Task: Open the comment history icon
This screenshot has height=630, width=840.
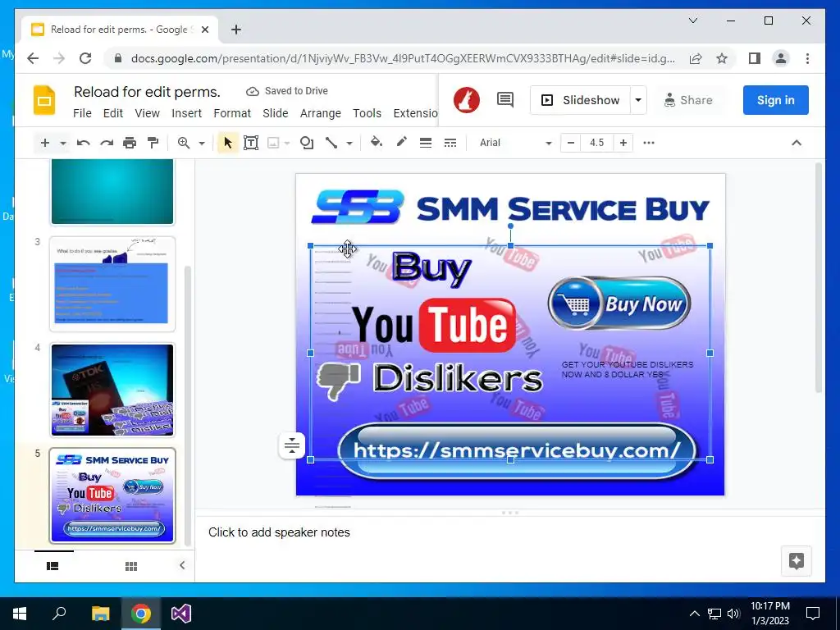Action: click(x=505, y=99)
